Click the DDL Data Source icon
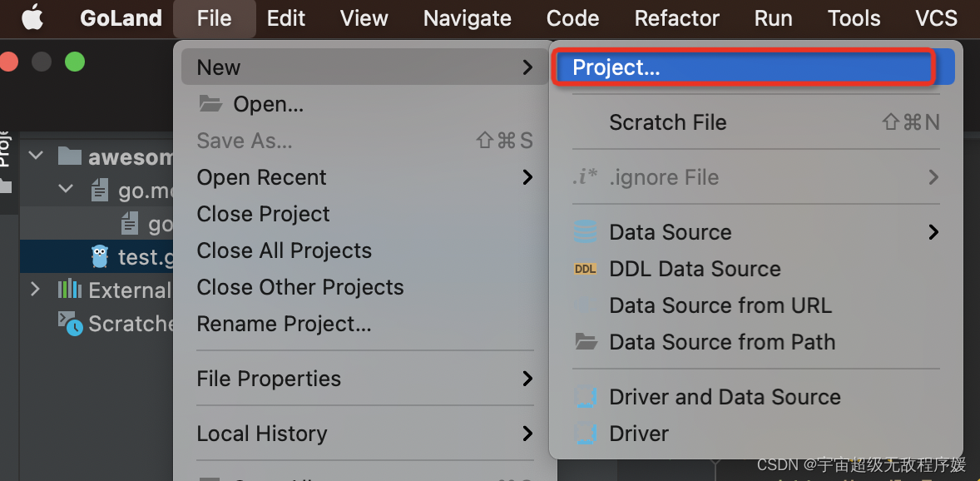This screenshot has width=980, height=481. [586, 269]
